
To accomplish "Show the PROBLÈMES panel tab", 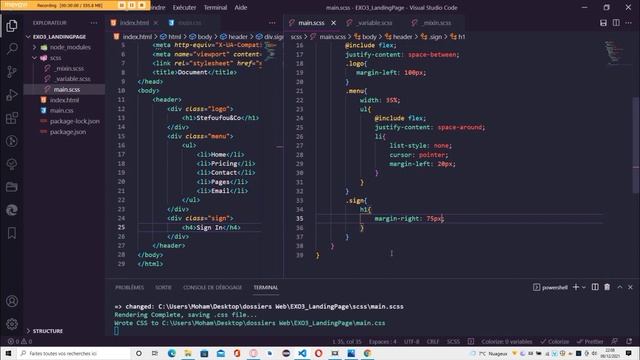I will [x=129, y=287].
